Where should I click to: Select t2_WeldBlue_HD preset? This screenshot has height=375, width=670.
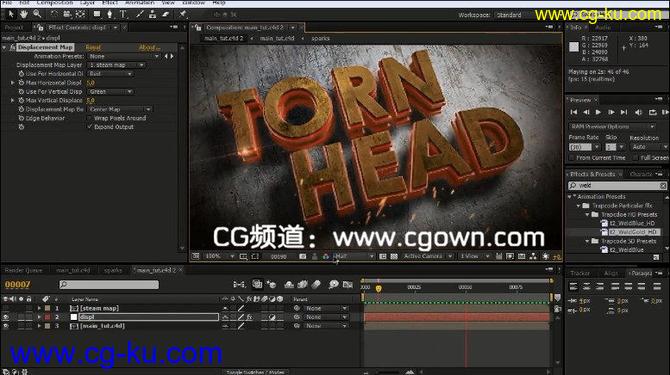[632, 223]
